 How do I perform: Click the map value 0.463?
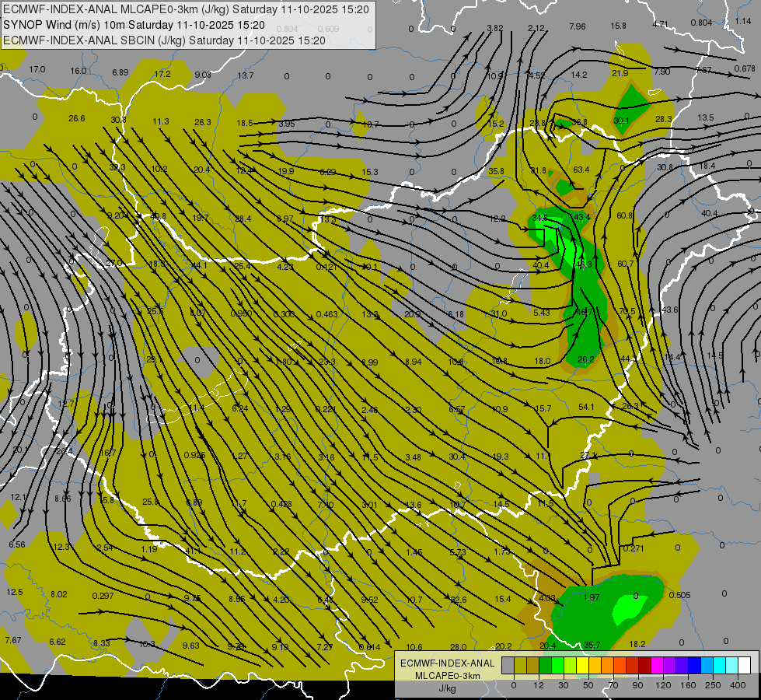click(x=326, y=314)
